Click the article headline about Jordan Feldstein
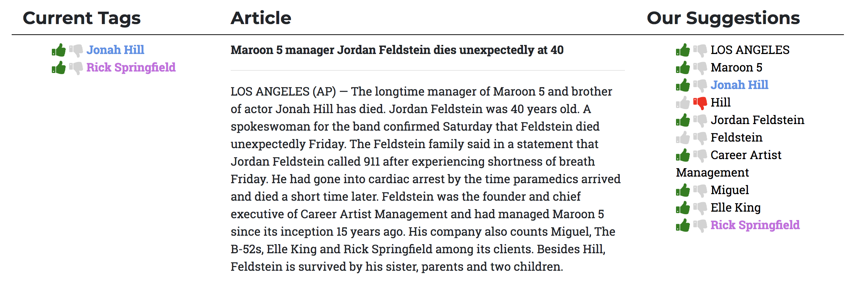This screenshot has height=289, width=868. point(397,50)
